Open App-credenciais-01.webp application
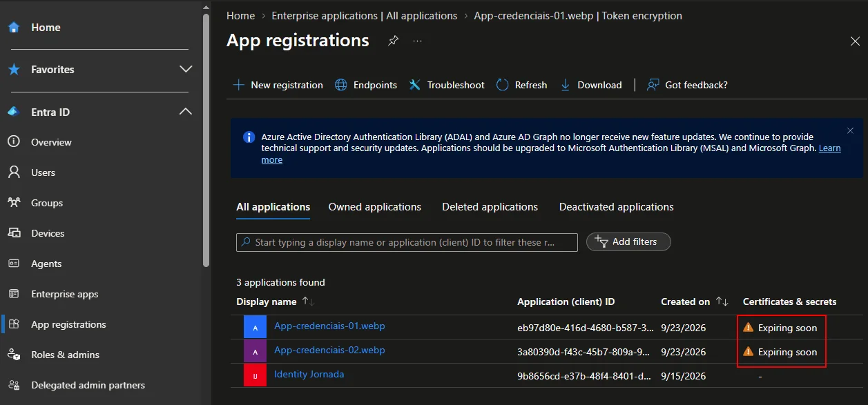This screenshot has height=405, width=868. pos(329,326)
